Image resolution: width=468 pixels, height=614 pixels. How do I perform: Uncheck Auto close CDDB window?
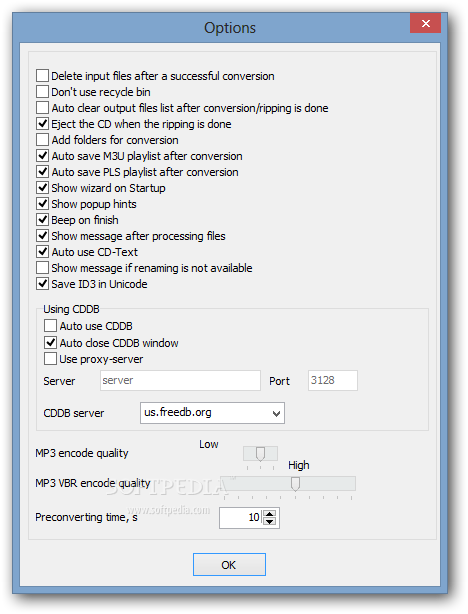tap(50, 343)
